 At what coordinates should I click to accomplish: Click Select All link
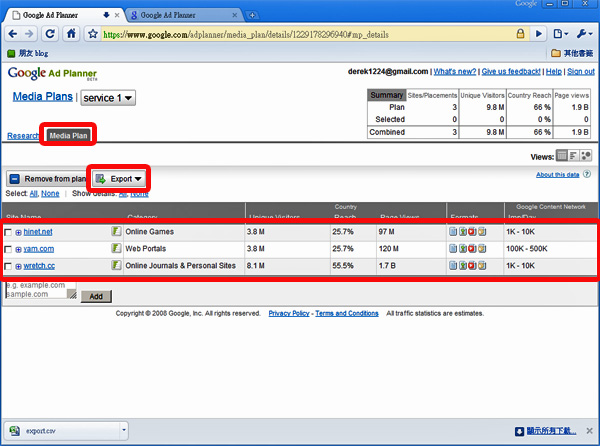coord(34,194)
